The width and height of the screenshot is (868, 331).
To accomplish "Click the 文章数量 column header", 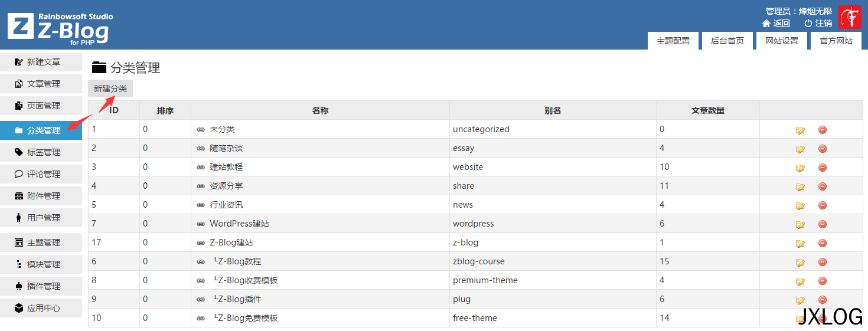I will 708,110.
